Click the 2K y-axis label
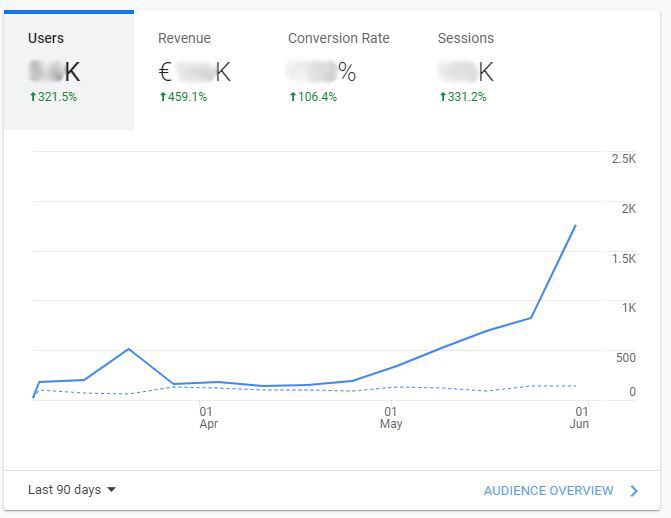This screenshot has height=518, width=671. click(629, 209)
